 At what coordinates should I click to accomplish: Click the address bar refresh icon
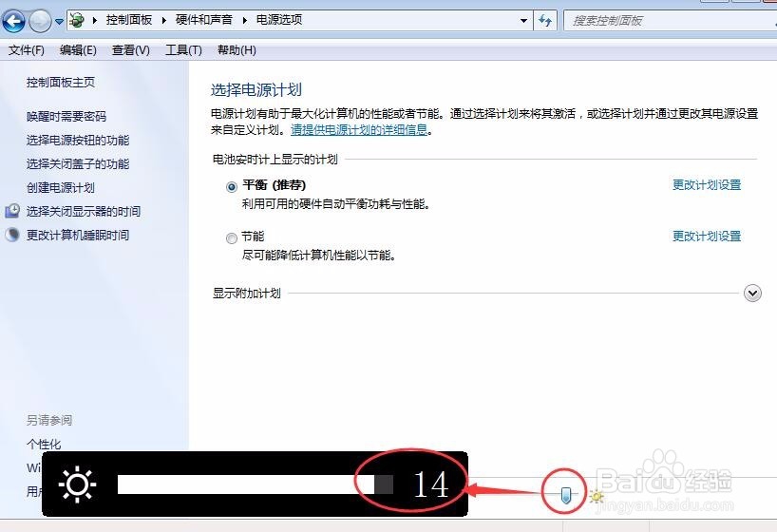click(545, 21)
